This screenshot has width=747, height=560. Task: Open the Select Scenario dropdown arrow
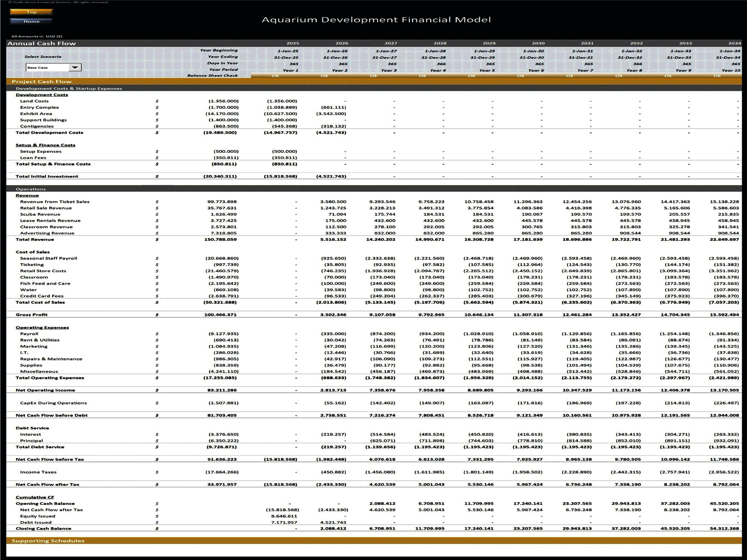click(x=75, y=67)
